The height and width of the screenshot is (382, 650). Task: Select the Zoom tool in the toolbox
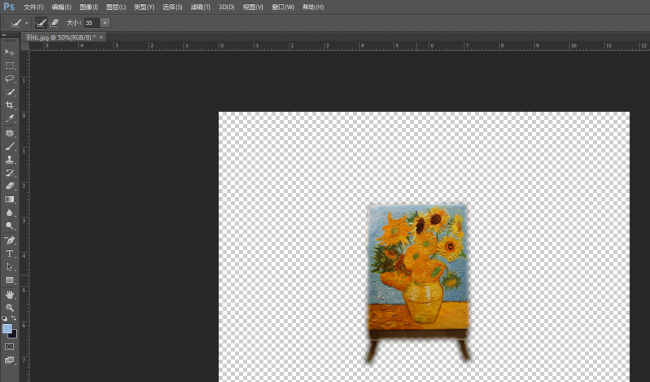(x=10, y=308)
